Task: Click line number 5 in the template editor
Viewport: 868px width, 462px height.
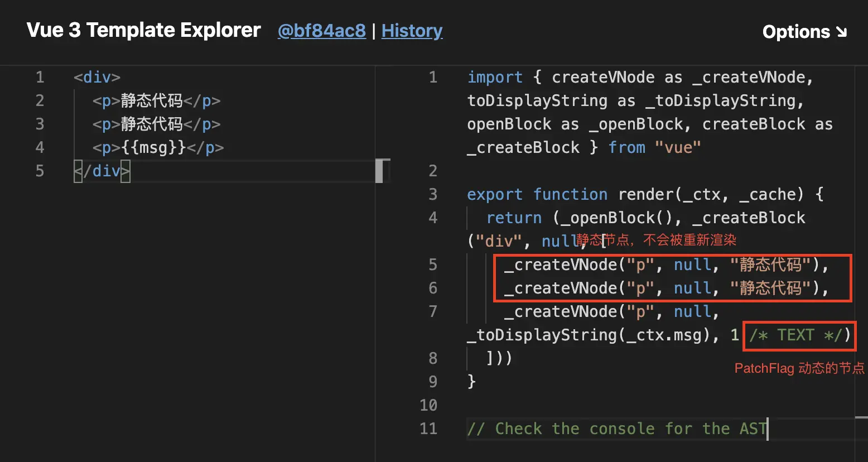Action: pos(40,171)
